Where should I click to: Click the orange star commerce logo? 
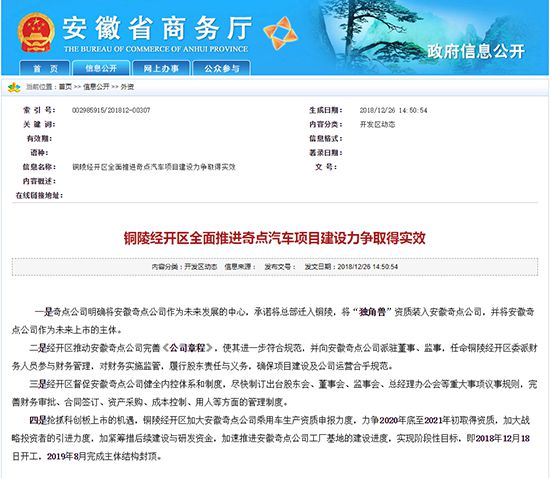pyautogui.click(x=280, y=33)
